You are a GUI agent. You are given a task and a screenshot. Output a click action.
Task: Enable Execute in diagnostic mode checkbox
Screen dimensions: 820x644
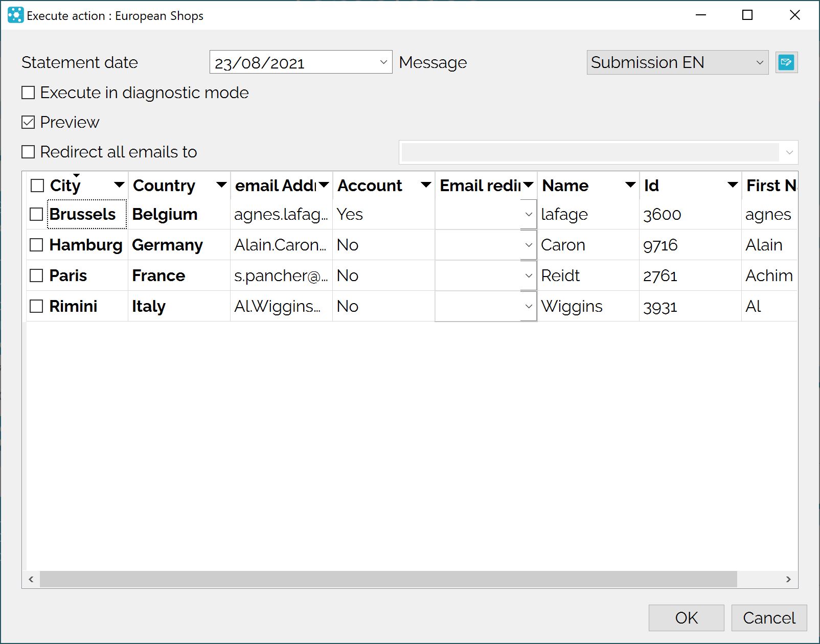pyautogui.click(x=28, y=93)
